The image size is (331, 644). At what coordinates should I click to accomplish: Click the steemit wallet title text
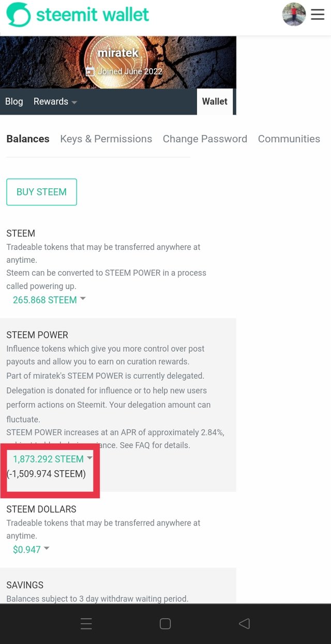pos(93,14)
